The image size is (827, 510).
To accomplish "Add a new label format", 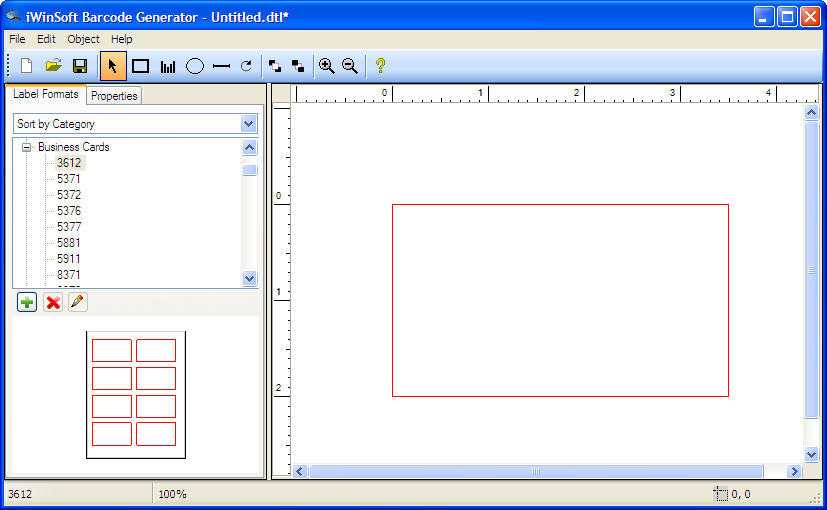I will click(x=27, y=302).
